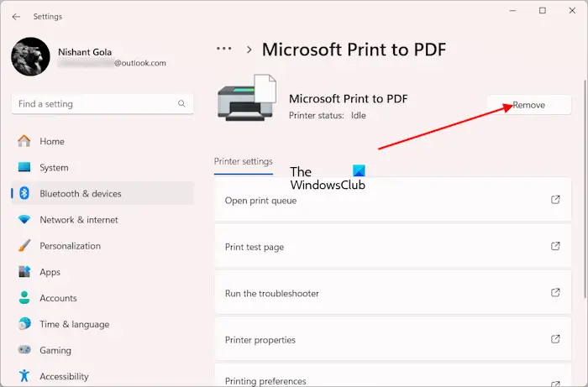The width and height of the screenshot is (588, 387).
Task: Open print queue
Action: 392,201
